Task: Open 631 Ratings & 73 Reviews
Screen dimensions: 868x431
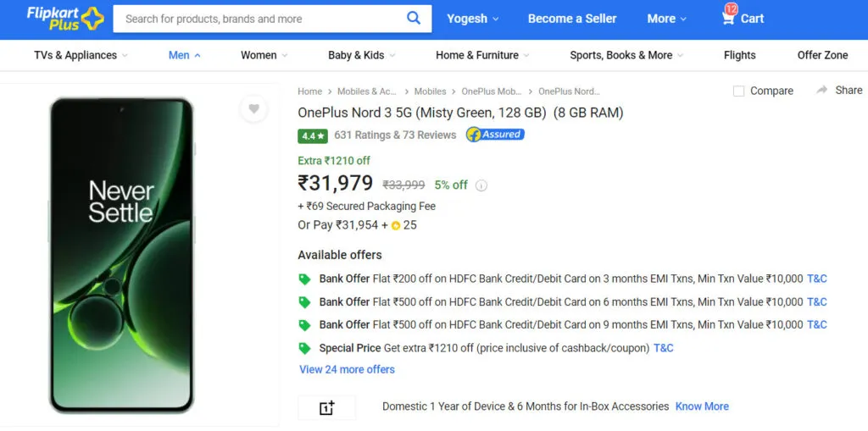Action: (x=395, y=135)
